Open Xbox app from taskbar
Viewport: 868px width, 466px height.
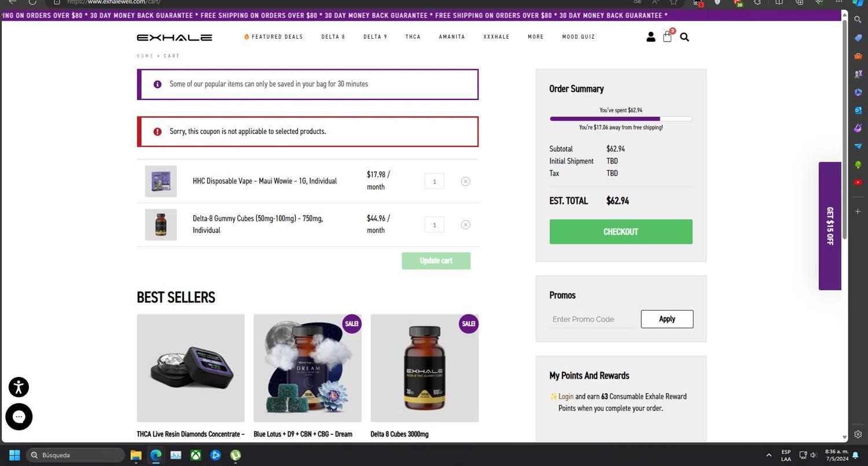click(196, 455)
